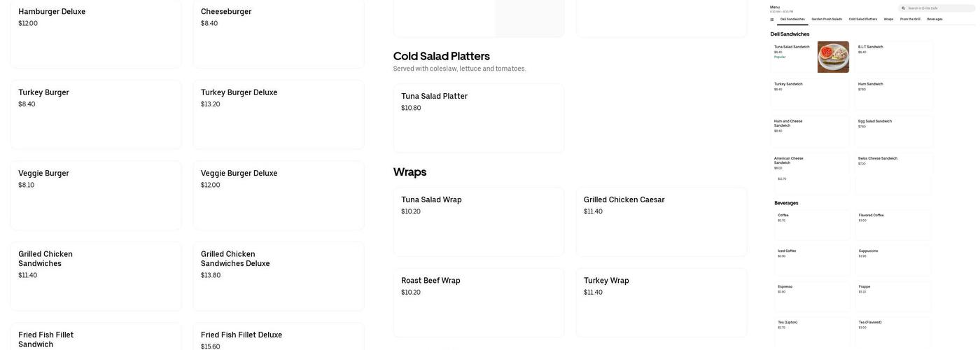Click the search magnifier icon
This screenshot has width=980, height=350.
click(903, 8)
